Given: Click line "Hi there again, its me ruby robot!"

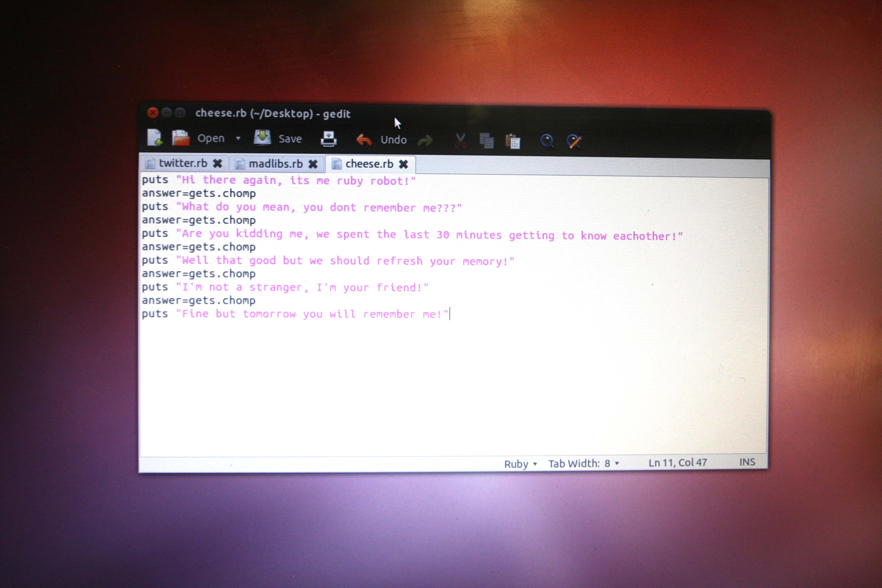Looking at the screenshot, I should (279, 180).
